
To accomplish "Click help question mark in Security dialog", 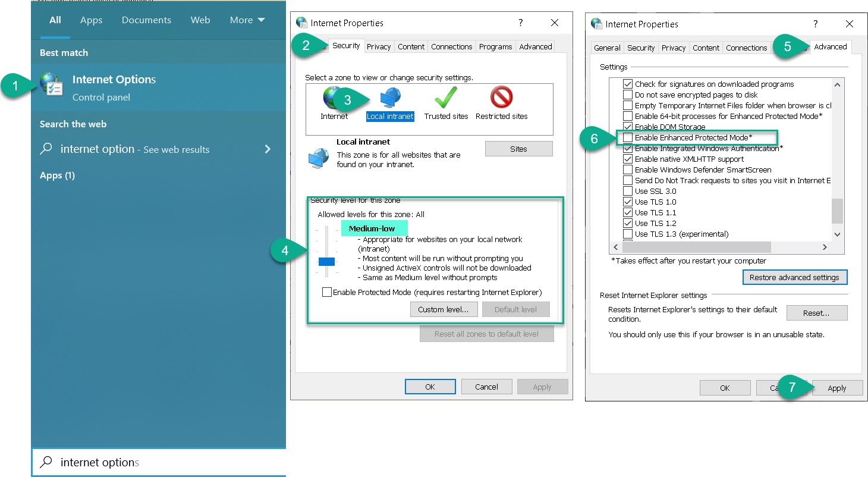I will pyautogui.click(x=521, y=23).
